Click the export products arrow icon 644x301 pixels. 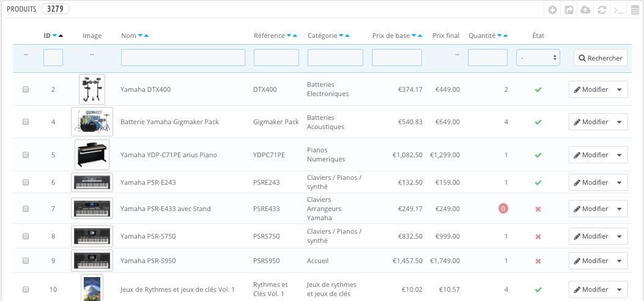click(569, 10)
